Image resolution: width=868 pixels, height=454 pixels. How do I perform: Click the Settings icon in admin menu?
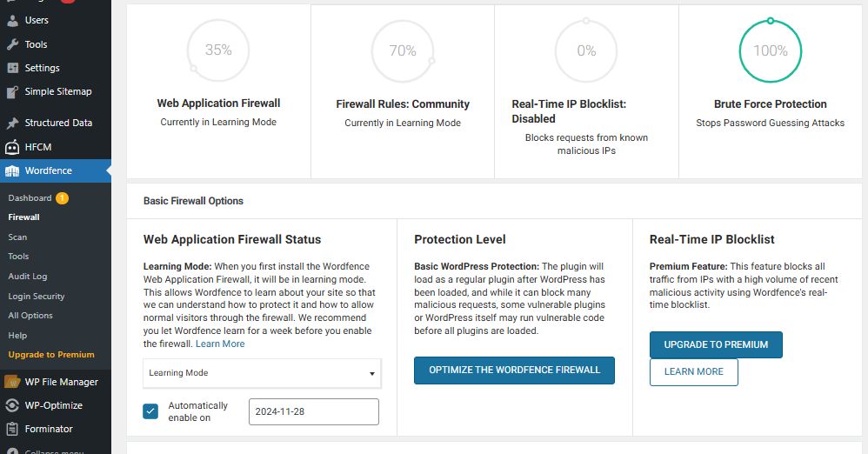(x=12, y=68)
